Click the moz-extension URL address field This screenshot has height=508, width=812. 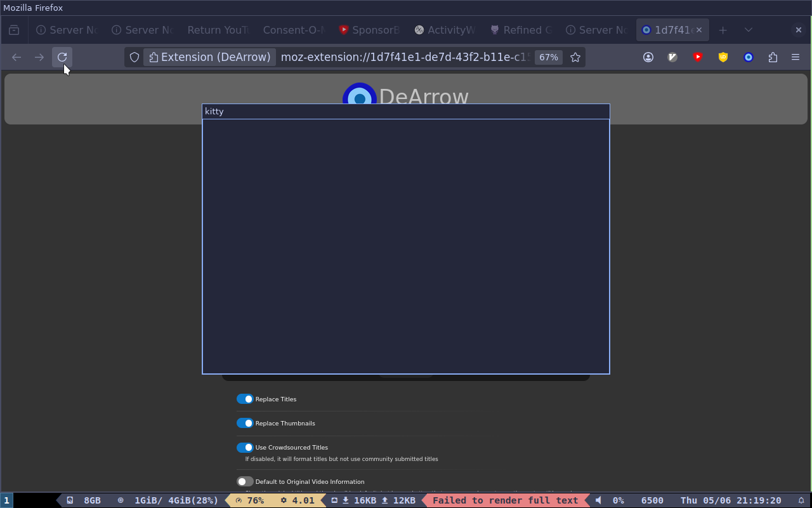point(405,57)
